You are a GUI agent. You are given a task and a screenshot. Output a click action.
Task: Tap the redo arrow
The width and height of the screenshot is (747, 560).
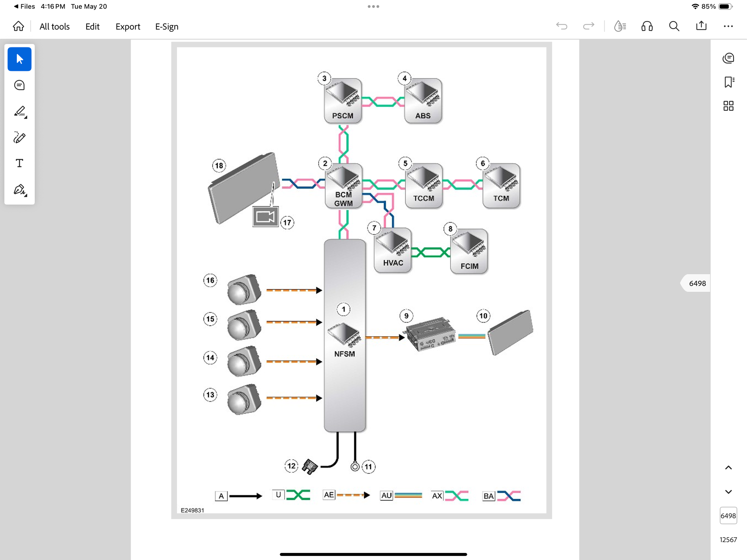pyautogui.click(x=589, y=26)
